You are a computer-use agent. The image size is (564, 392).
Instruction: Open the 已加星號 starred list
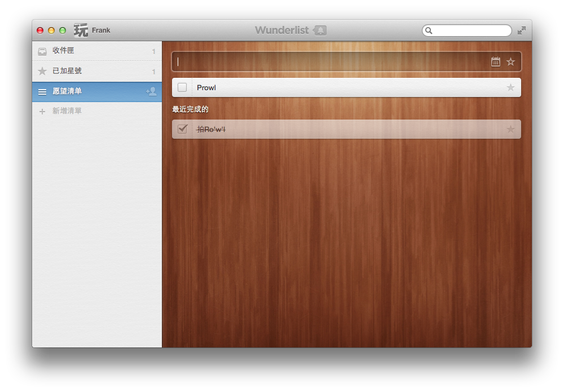click(x=97, y=71)
